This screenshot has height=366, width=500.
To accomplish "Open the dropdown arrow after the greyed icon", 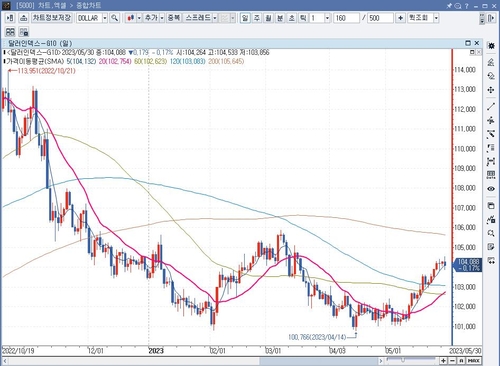I will click(233, 18).
